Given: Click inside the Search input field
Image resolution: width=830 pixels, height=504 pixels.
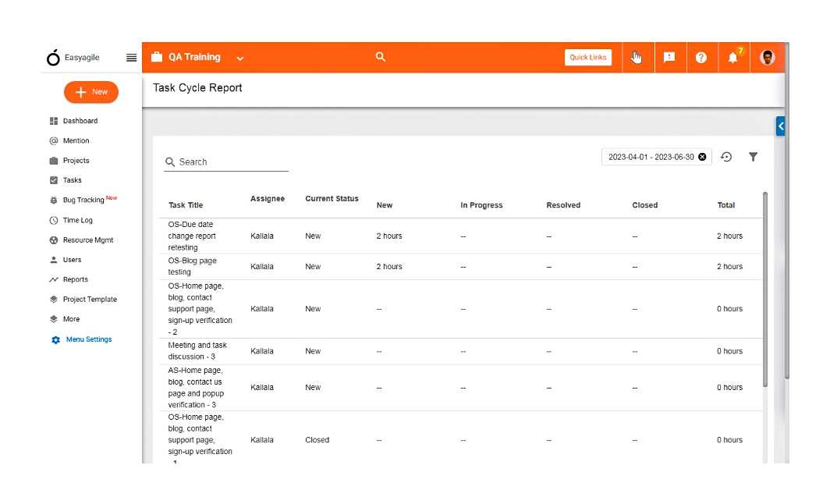Looking at the screenshot, I should [226, 161].
